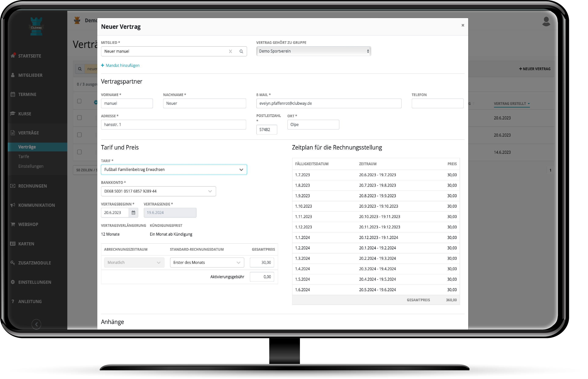Collapse the sidebar with the arrow button
The height and width of the screenshot is (379, 588).
[x=36, y=324]
